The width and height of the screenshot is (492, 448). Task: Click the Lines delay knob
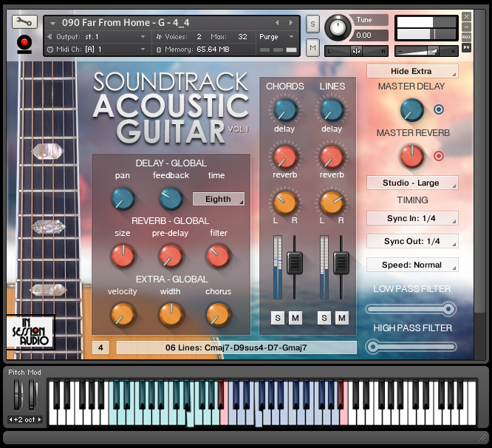tap(332, 110)
